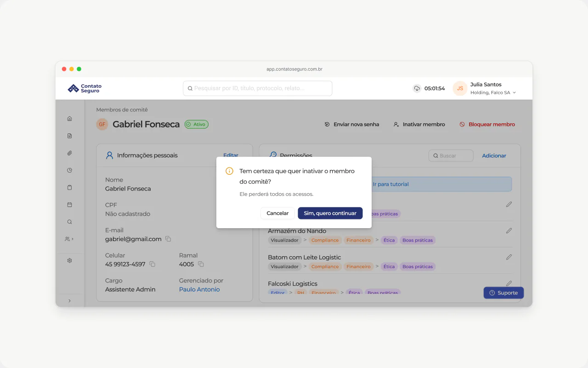Click Editar in Informações pessoais
The height and width of the screenshot is (368, 588).
pyautogui.click(x=231, y=155)
